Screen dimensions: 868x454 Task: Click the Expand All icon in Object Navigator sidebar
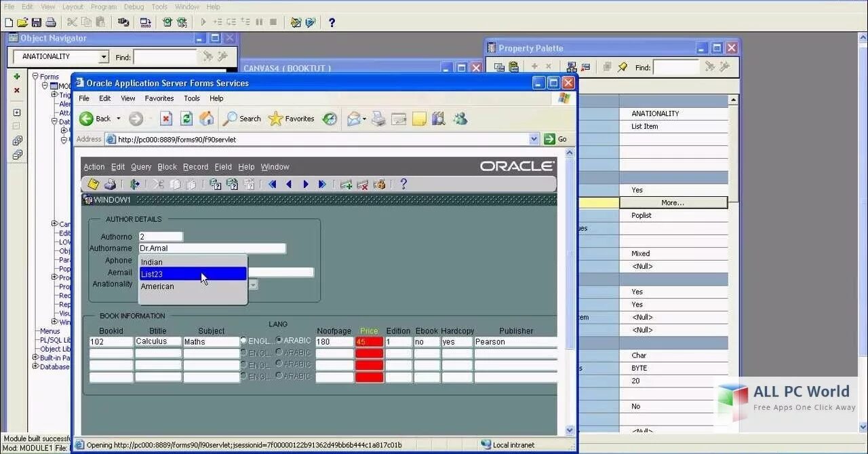click(17, 140)
